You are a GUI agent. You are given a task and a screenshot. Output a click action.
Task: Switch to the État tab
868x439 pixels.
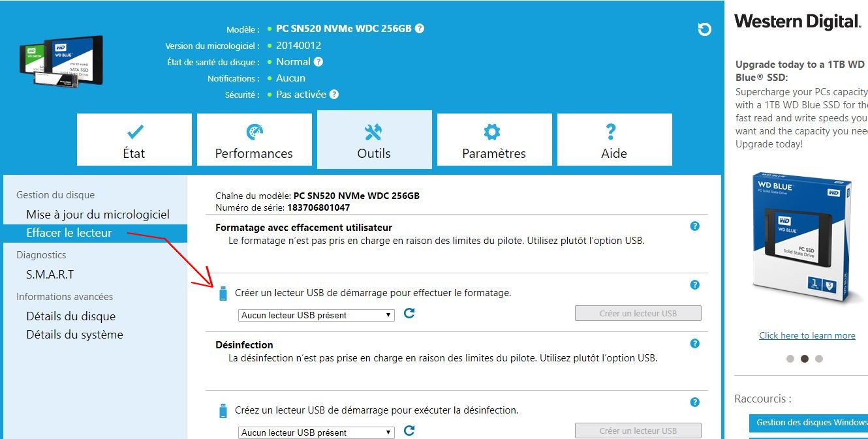point(134,140)
